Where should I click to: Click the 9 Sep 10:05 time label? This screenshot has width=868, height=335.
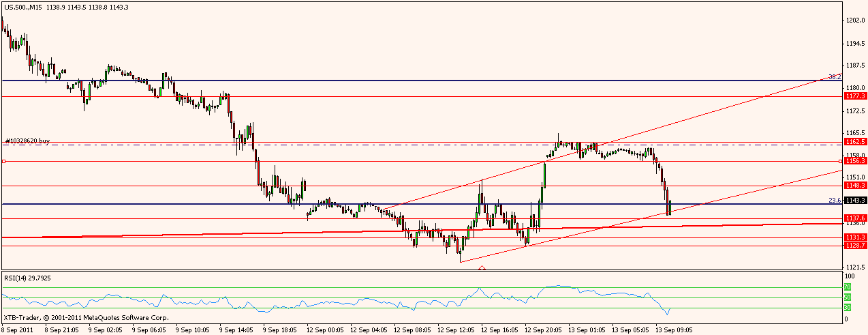tap(193, 329)
